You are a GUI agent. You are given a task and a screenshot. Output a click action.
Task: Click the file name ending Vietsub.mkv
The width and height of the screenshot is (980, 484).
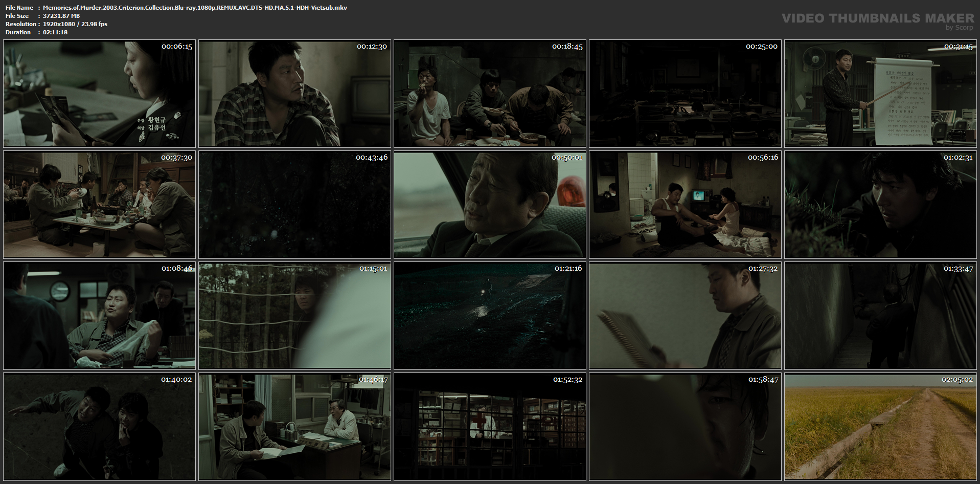[x=195, y=8]
